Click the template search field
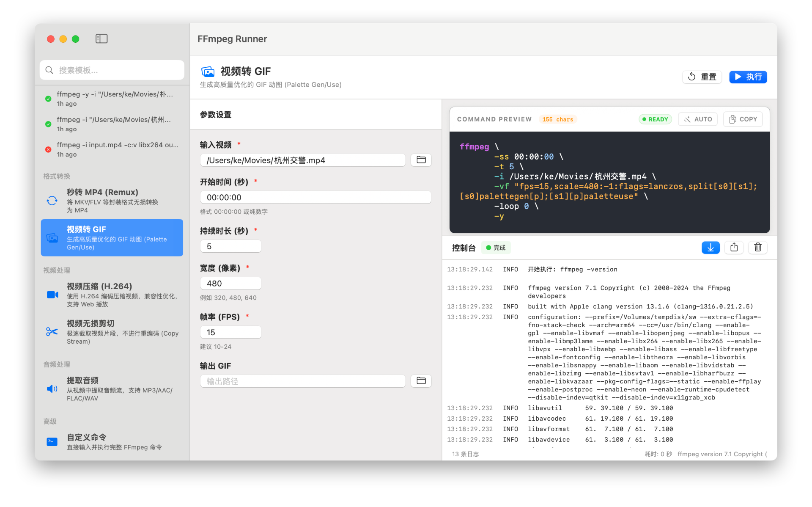This screenshot has width=812, height=507. (112, 70)
